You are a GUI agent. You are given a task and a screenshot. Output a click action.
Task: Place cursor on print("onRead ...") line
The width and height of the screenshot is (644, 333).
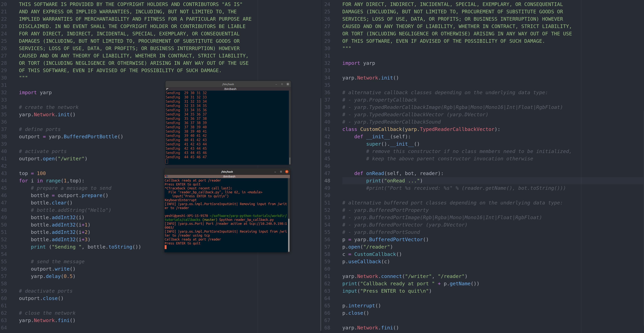point(394,181)
